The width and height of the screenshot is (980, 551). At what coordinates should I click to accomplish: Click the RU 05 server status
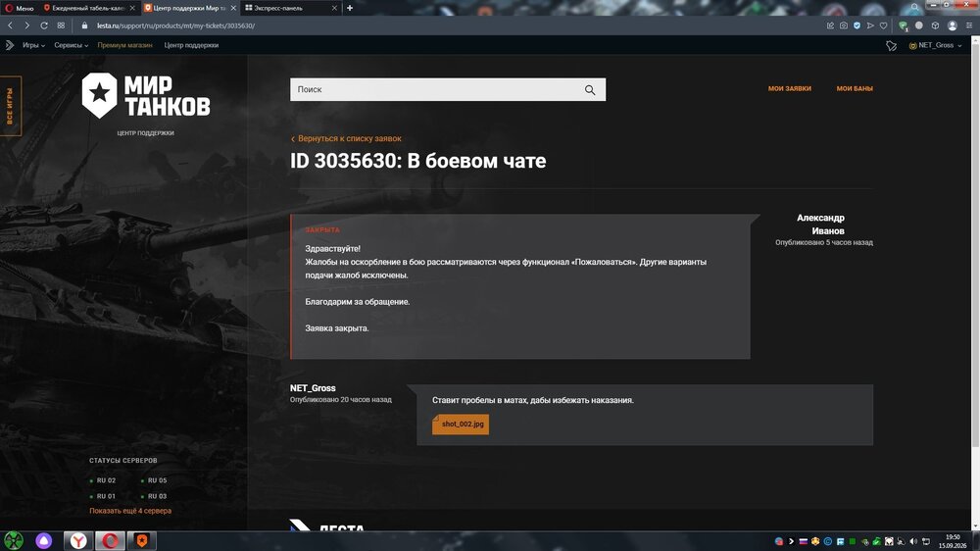[155, 480]
